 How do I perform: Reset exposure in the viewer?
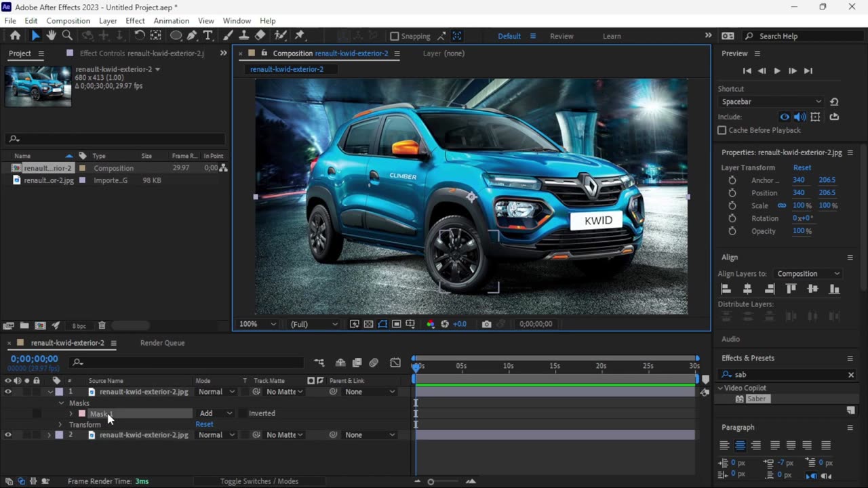445,324
